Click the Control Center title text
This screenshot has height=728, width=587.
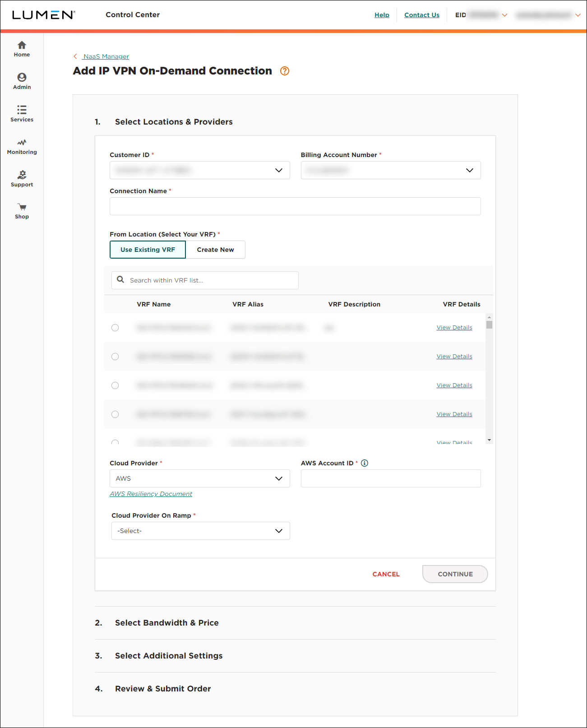tap(133, 15)
